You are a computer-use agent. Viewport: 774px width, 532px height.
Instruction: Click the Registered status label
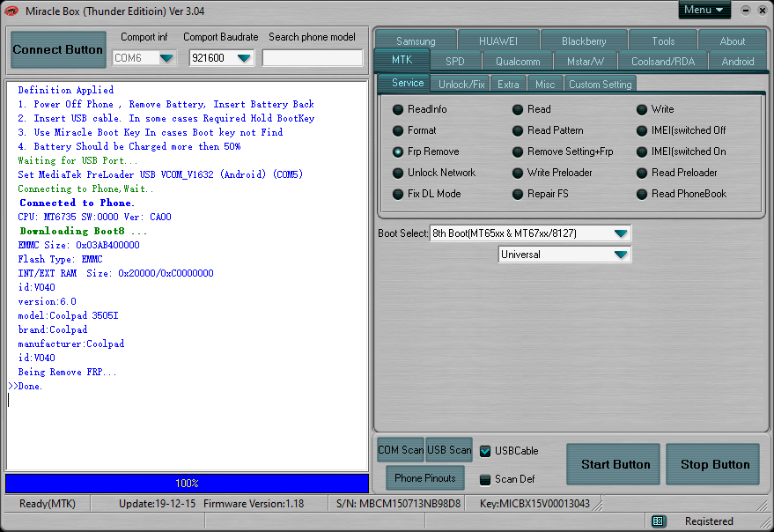709,521
